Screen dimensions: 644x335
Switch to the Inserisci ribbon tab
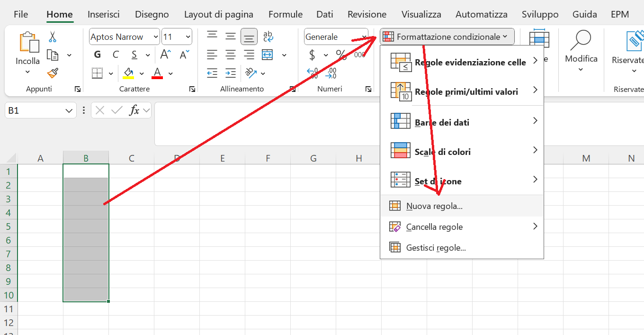click(x=104, y=15)
